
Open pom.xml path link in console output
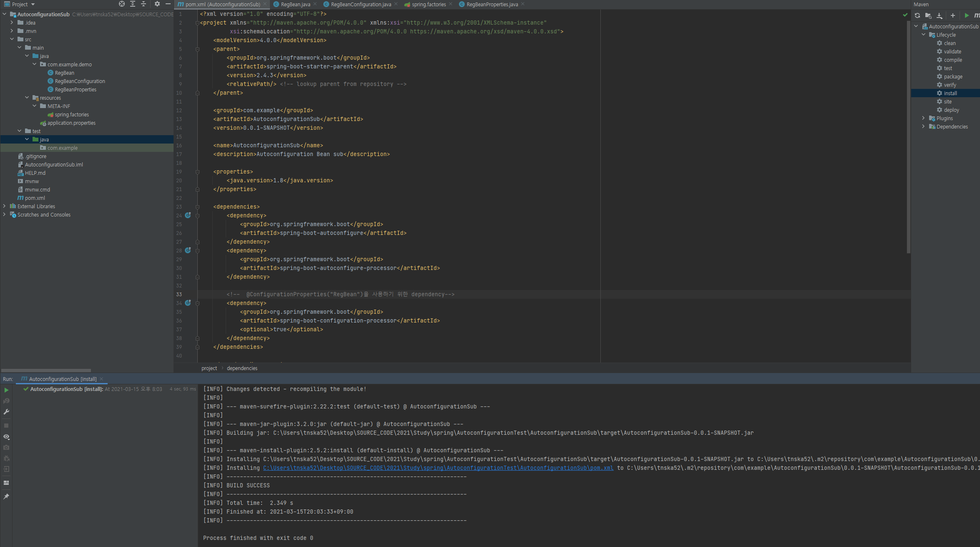[438, 468]
